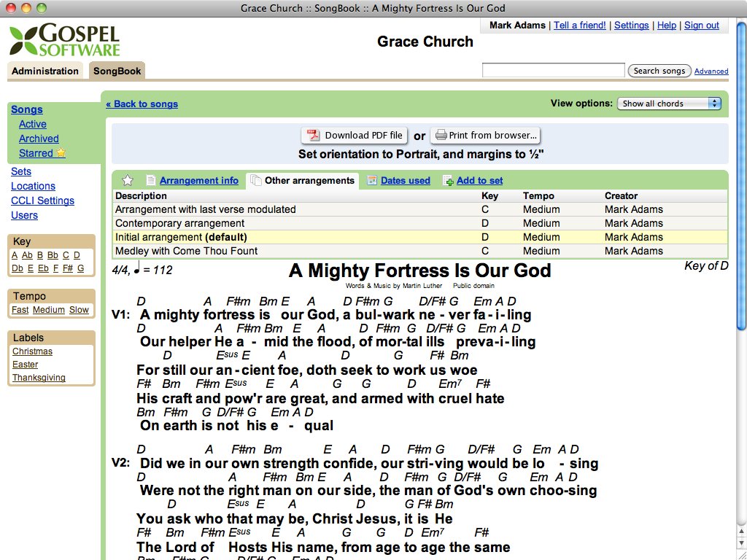
Task: Click the Download PDF file button
Action: pos(354,135)
